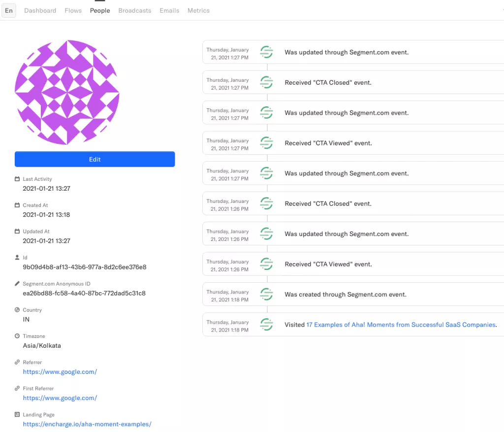Image resolution: width=504 pixels, height=432 pixels.
Task: Select the 1:26 PM 'Received "CTA Closed" event.' text
Action: [328, 203]
